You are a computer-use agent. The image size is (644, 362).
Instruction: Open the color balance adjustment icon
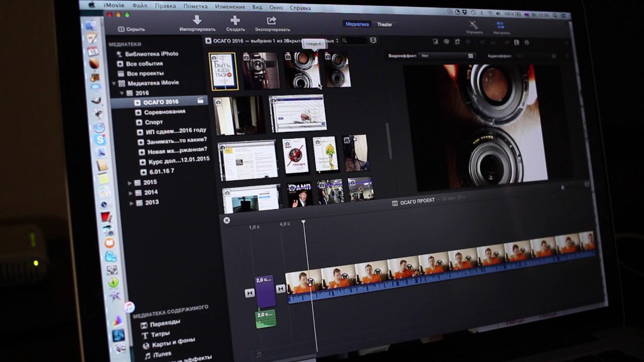tap(435, 41)
